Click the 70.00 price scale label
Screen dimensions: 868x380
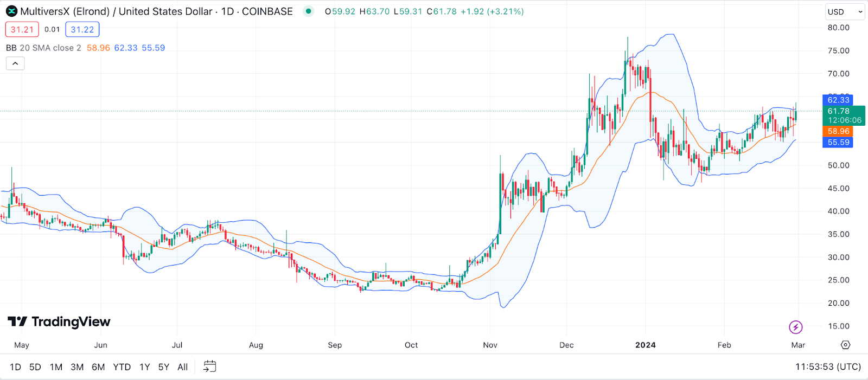click(839, 74)
